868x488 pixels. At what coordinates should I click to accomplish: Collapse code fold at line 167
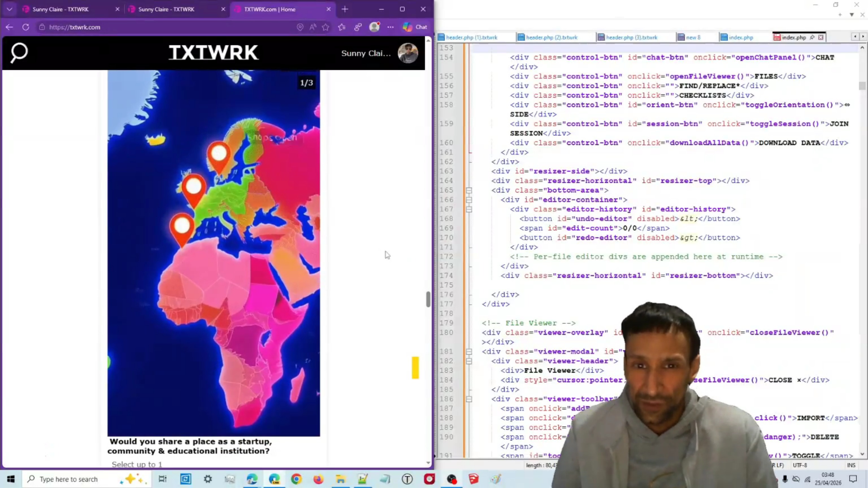pyautogui.click(x=469, y=209)
